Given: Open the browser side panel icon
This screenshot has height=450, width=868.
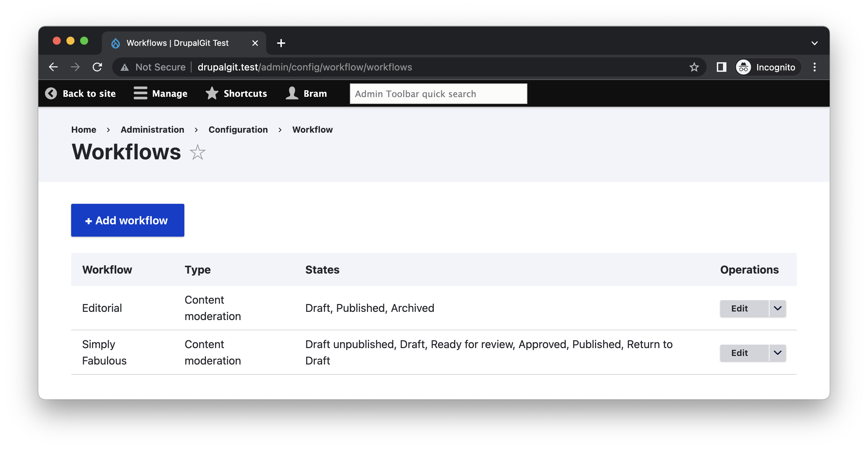Looking at the screenshot, I should 722,67.
